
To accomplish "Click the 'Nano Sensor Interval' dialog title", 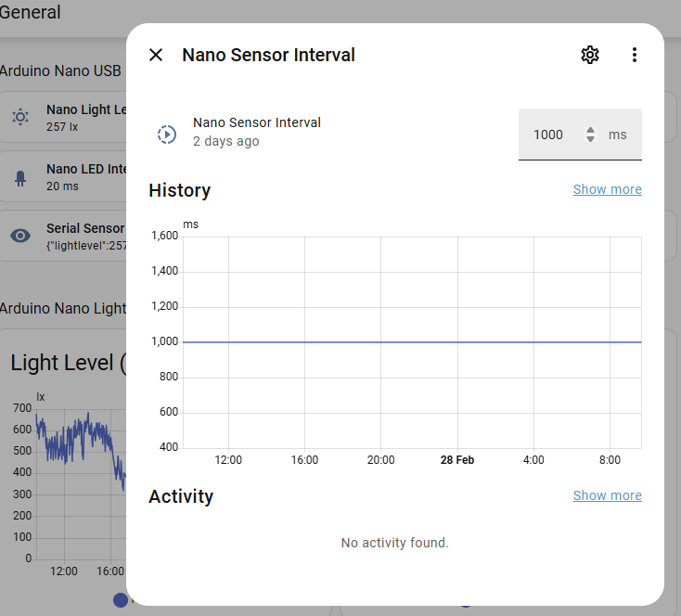I will coord(268,55).
